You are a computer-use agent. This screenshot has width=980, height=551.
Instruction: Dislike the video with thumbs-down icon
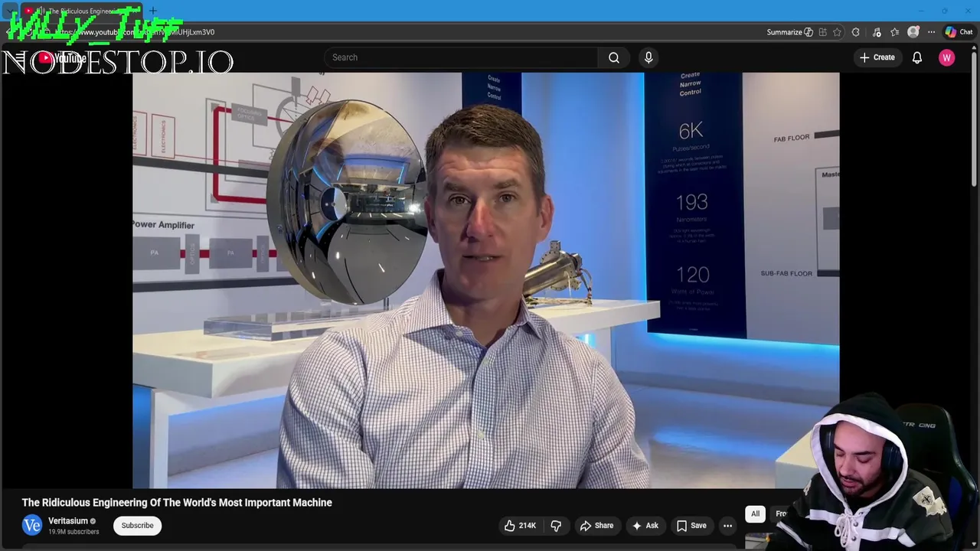tap(556, 526)
